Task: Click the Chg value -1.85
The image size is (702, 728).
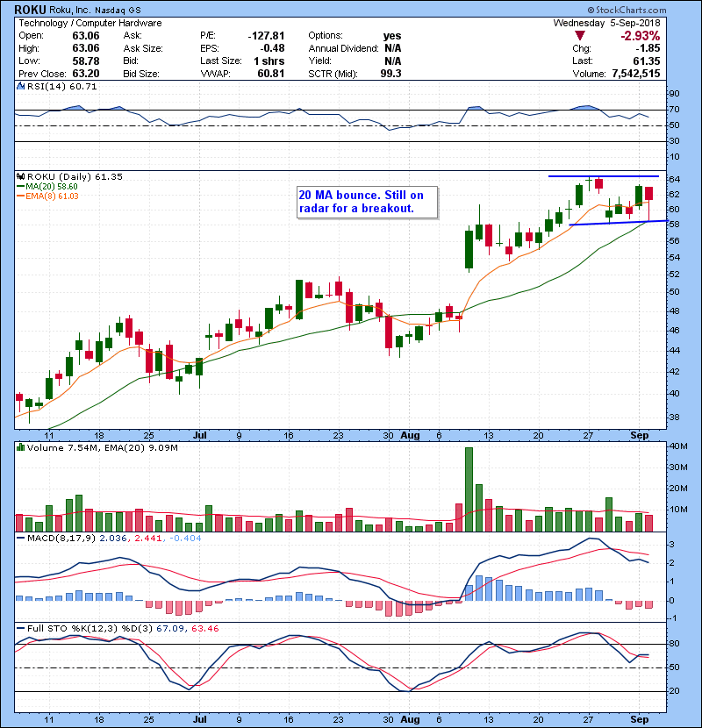Action: point(648,48)
